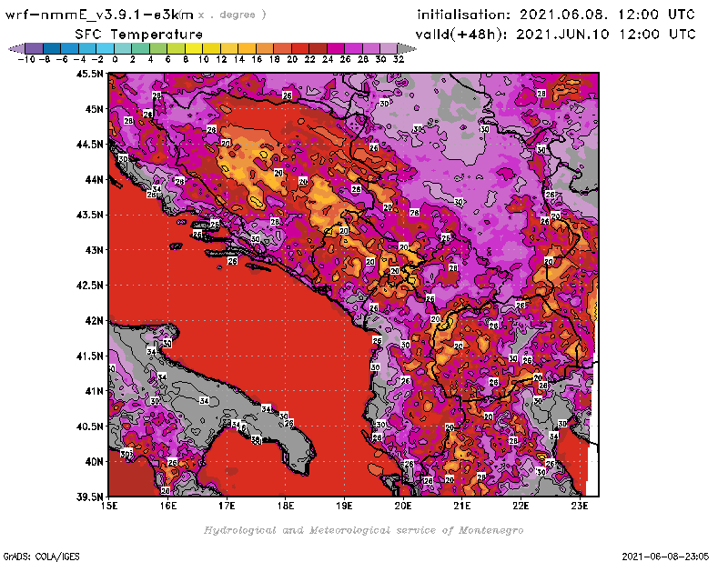
Task: Select the legend swatch between -10 and -8
Action: pyautogui.click(x=34, y=48)
